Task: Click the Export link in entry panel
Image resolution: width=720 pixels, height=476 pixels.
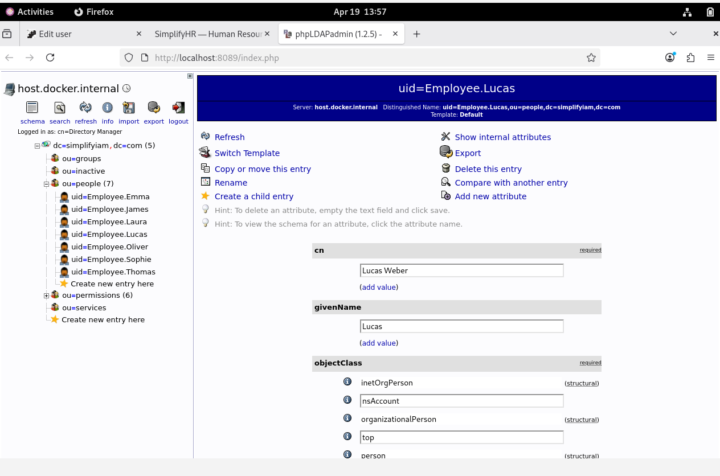Action: point(467,153)
